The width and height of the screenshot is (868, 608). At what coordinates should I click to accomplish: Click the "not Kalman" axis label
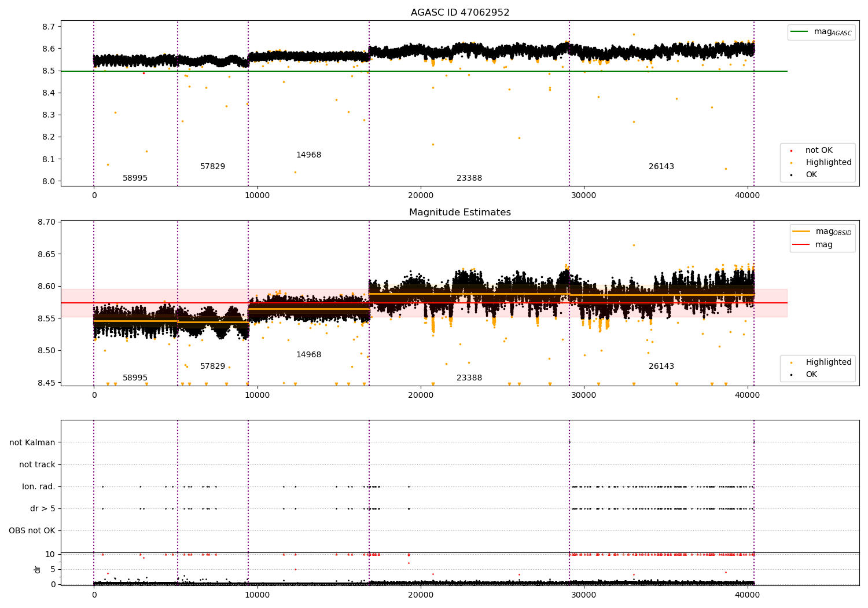pyautogui.click(x=32, y=443)
